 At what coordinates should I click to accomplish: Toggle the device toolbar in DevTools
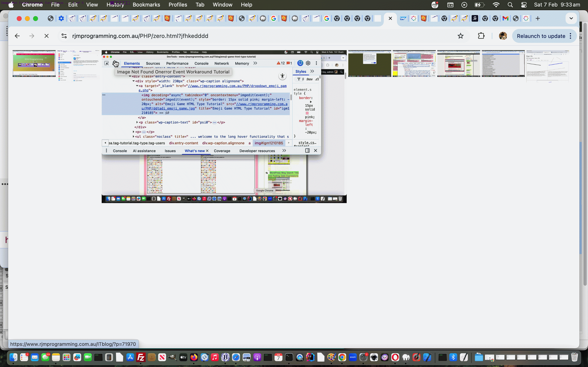tap(300, 63)
